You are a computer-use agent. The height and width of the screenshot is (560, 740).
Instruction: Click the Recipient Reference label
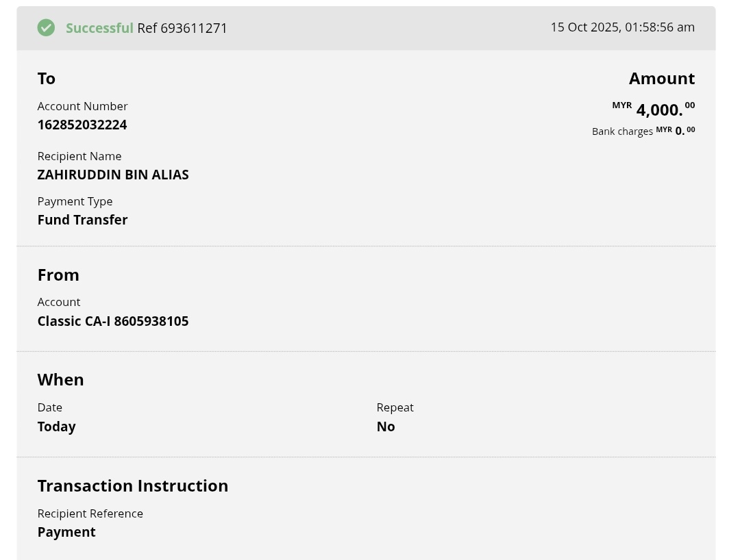click(x=90, y=513)
